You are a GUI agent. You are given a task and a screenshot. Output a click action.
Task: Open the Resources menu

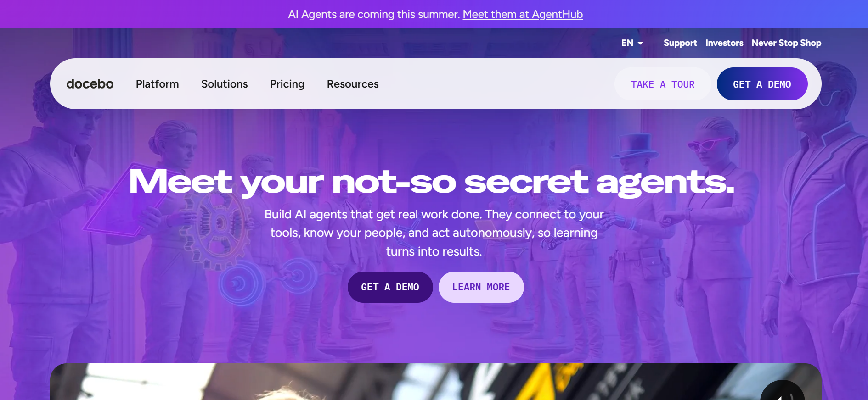point(353,84)
